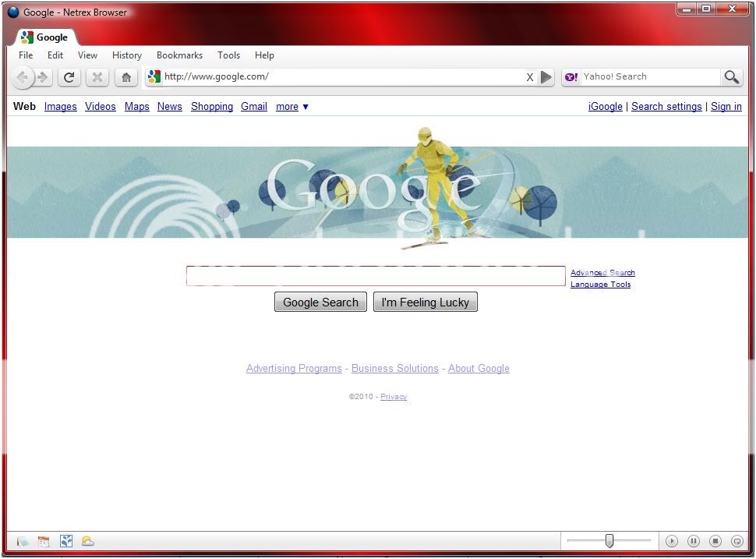Click the calendar icon in status bar
The image size is (756, 559).
click(x=44, y=541)
